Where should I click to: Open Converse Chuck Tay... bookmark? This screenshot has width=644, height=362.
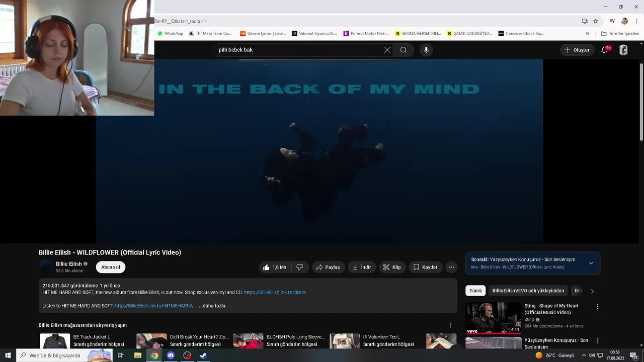[x=521, y=34]
